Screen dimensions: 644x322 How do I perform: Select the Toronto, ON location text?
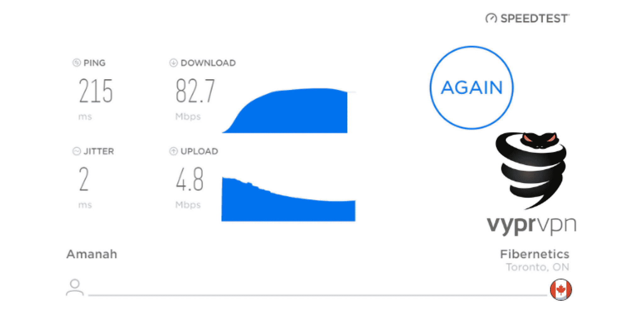537,267
